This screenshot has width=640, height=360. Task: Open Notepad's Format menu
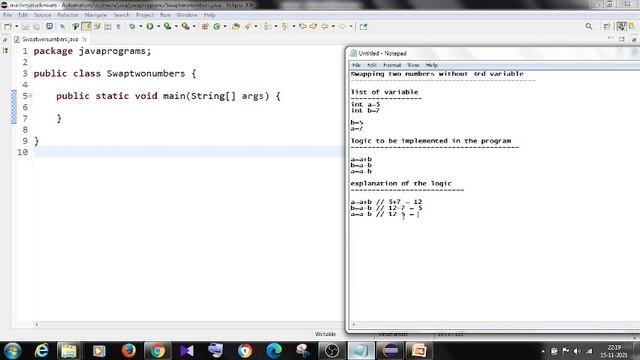(x=392, y=65)
